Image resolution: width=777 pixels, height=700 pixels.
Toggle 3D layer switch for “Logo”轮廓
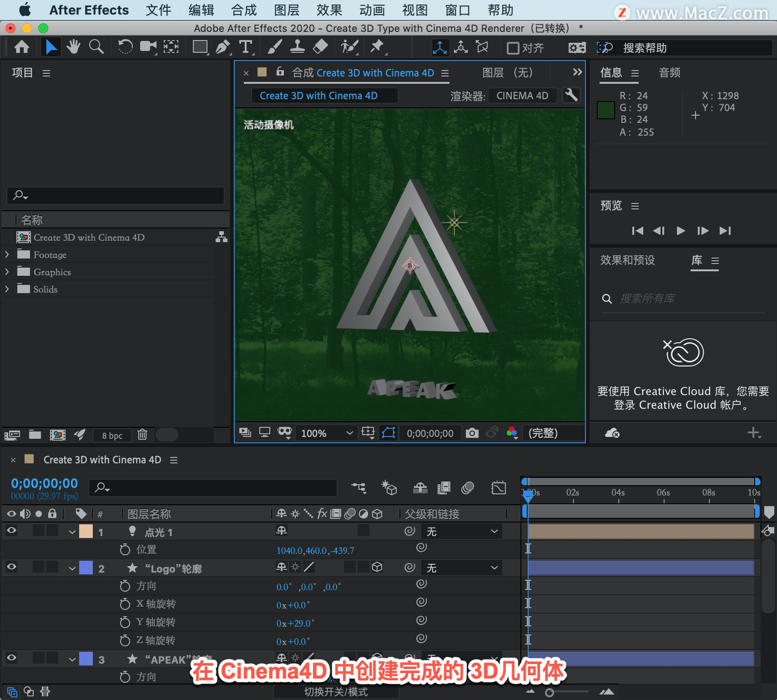377,567
